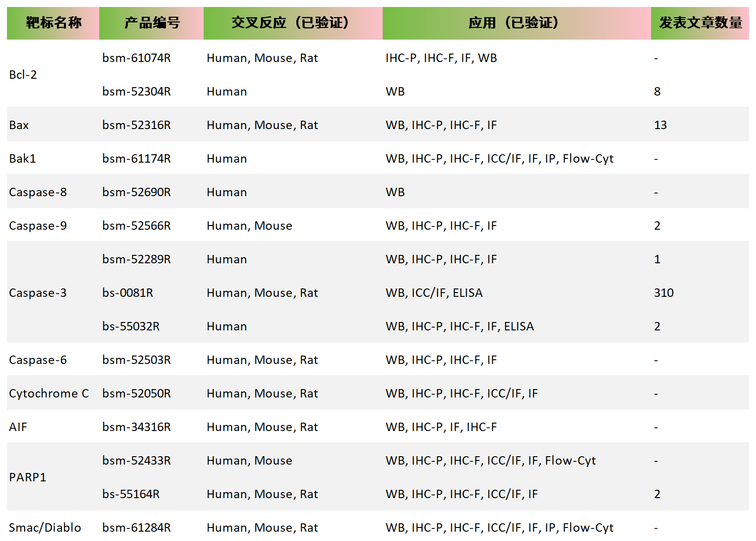Click the PARP1 target cell

(27, 478)
